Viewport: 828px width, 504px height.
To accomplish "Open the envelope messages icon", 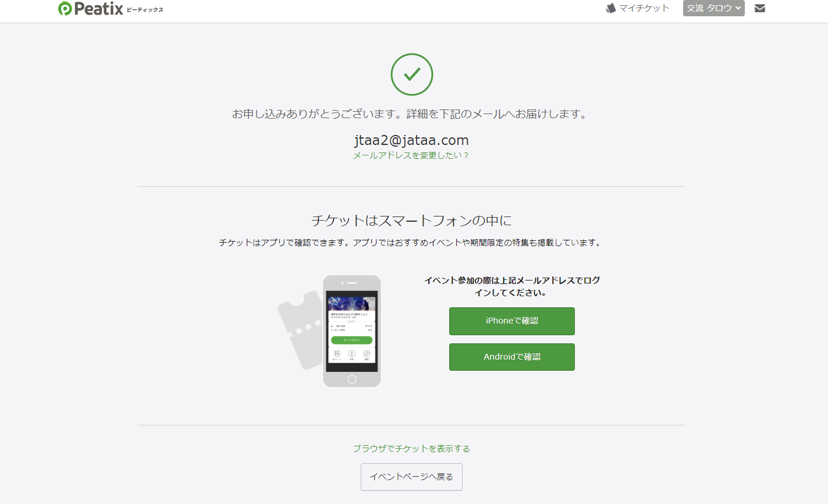I will 760,8.
